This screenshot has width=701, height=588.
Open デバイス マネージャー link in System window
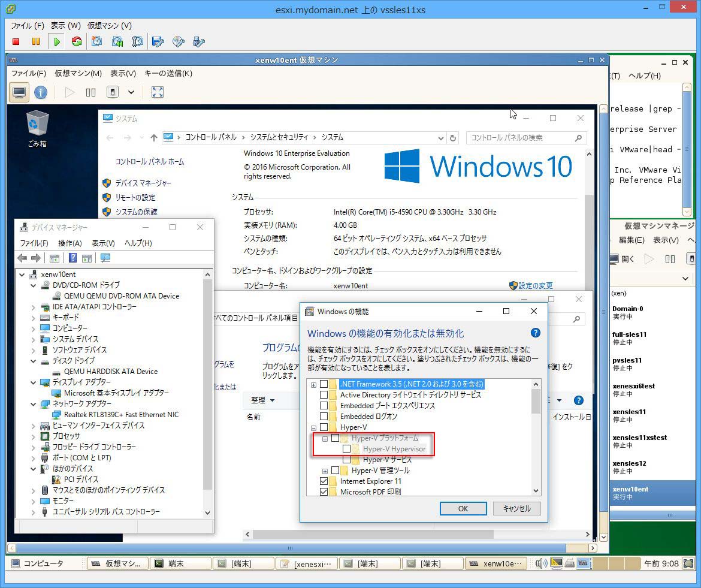(x=143, y=183)
